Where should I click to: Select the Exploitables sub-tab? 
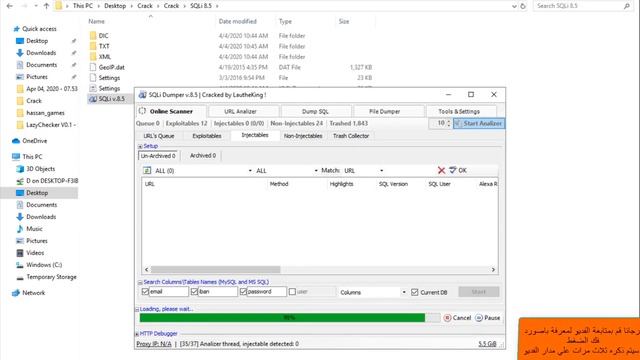(207, 136)
